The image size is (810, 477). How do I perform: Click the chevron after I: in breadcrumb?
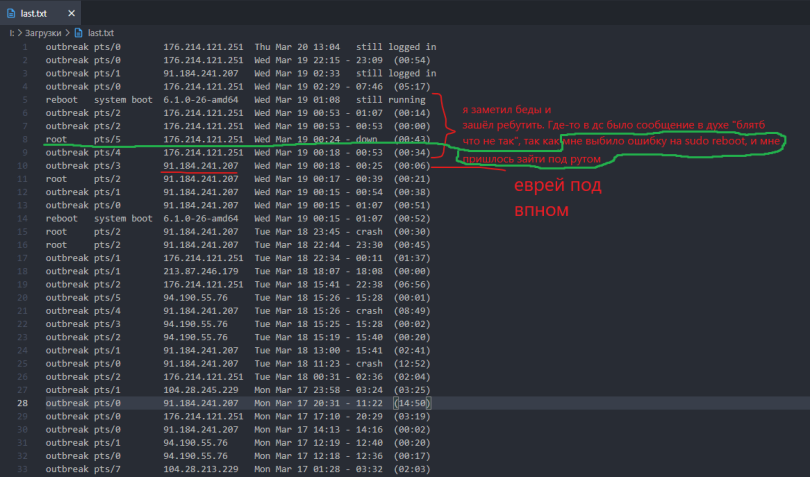[x=20, y=33]
